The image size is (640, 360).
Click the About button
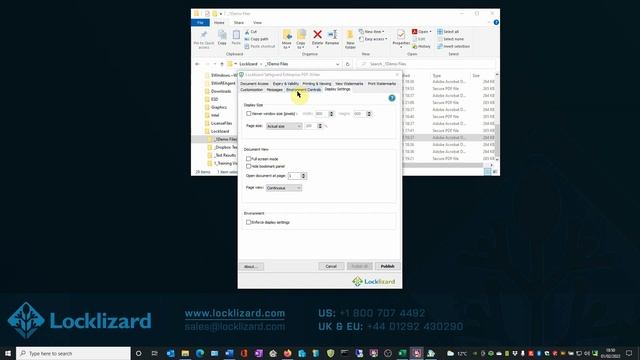pos(251,267)
